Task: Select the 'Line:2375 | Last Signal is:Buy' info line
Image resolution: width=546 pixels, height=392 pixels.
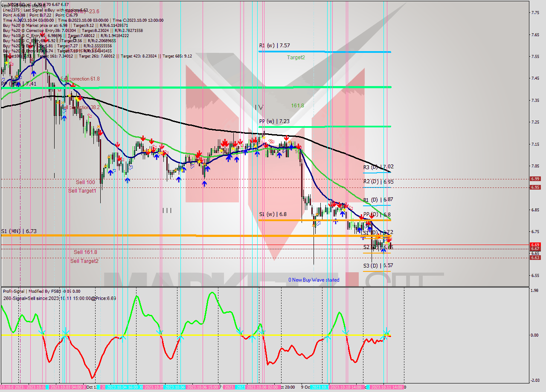Action: [x=45, y=10]
